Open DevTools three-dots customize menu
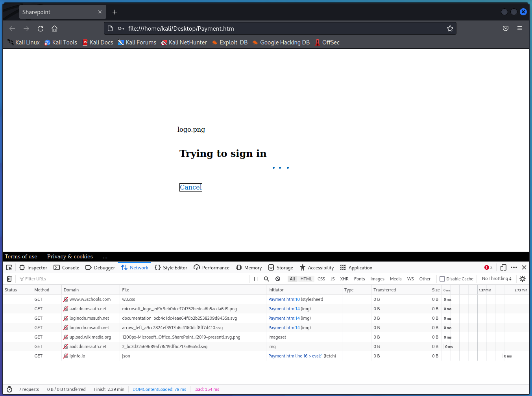532x396 pixels. [514, 267]
